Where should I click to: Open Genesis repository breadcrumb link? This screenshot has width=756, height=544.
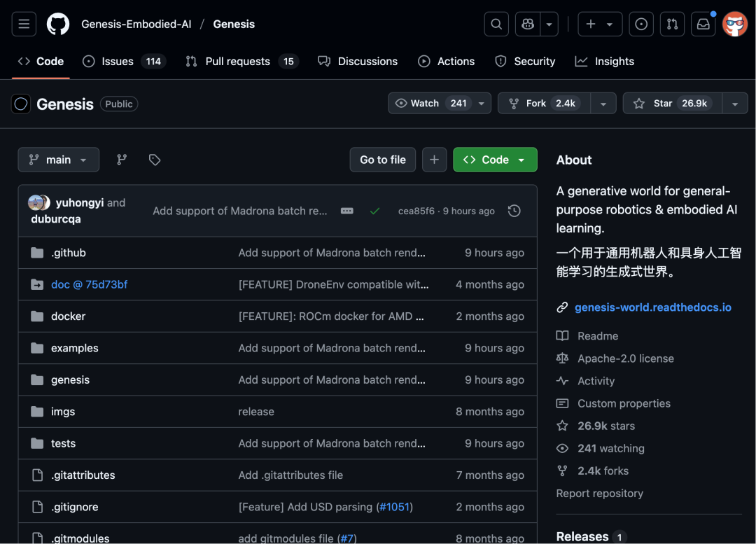pyautogui.click(x=234, y=24)
